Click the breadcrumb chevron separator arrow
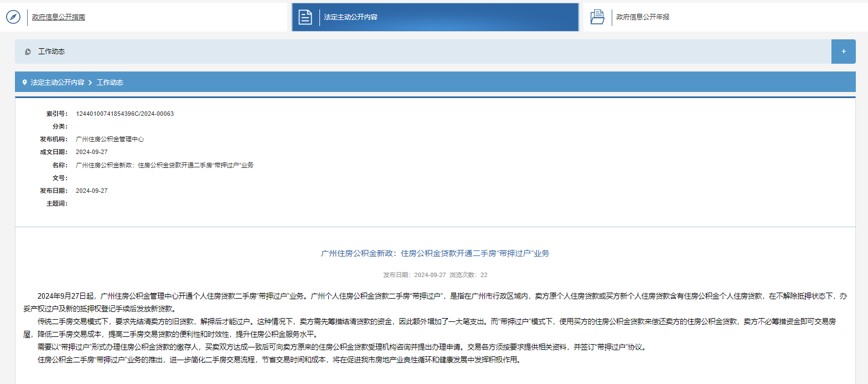The width and height of the screenshot is (868, 384). coord(90,83)
